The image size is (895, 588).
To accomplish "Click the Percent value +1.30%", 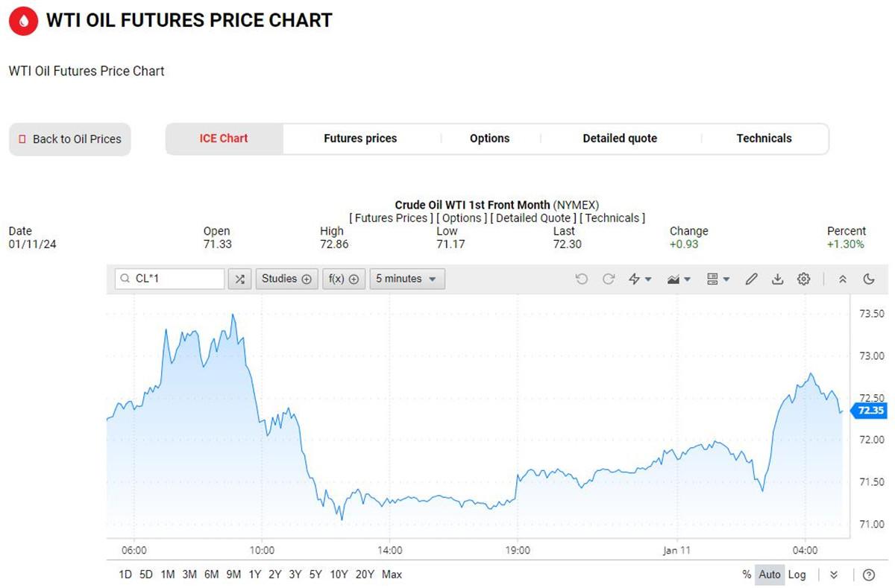I will pyautogui.click(x=846, y=244).
